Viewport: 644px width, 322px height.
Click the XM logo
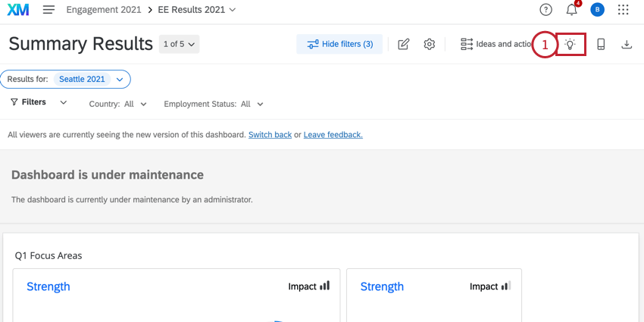(x=19, y=10)
